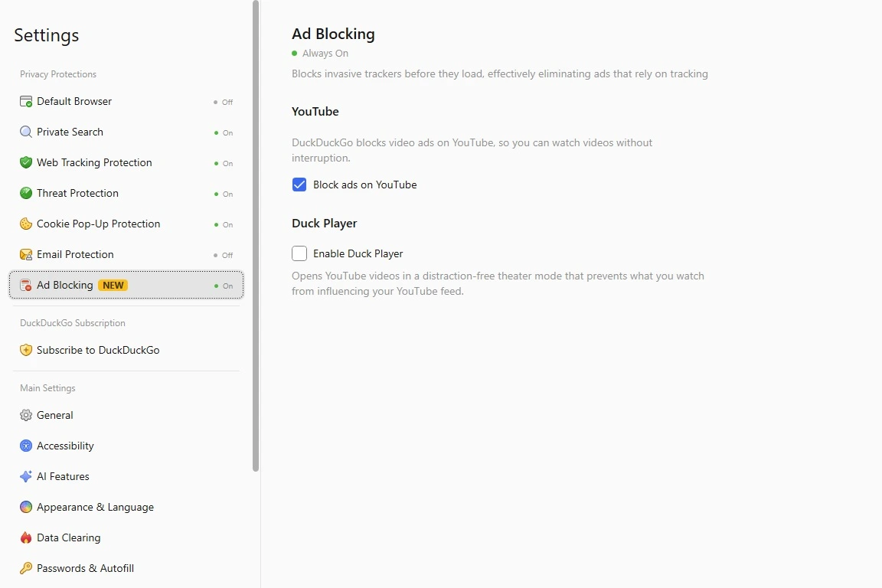Click the Threat Protection green icon
The width and height of the screenshot is (882, 588).
click(26, 193)
